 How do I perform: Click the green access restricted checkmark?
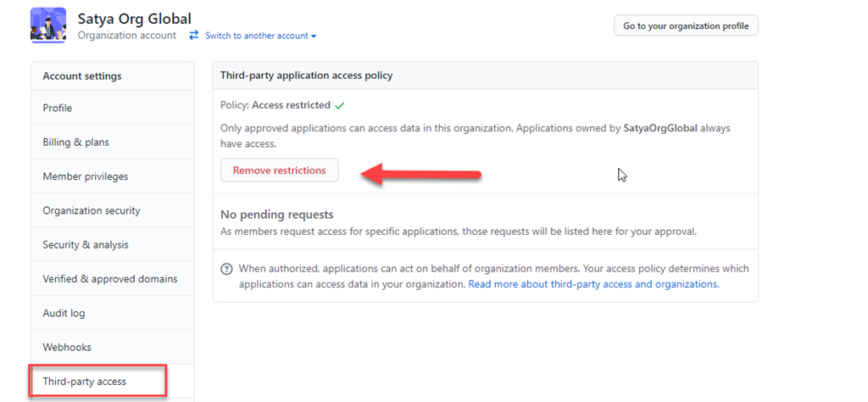click(x=340, y=106)
